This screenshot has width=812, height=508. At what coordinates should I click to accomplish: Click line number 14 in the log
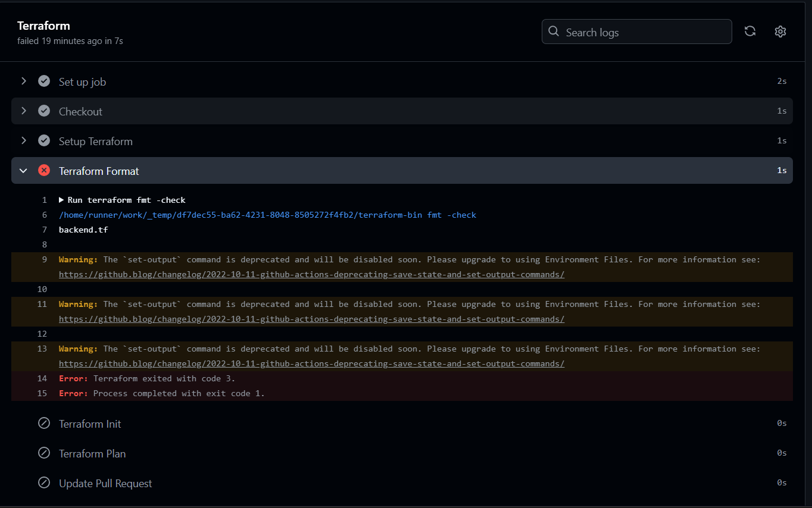tap(42, 378)
